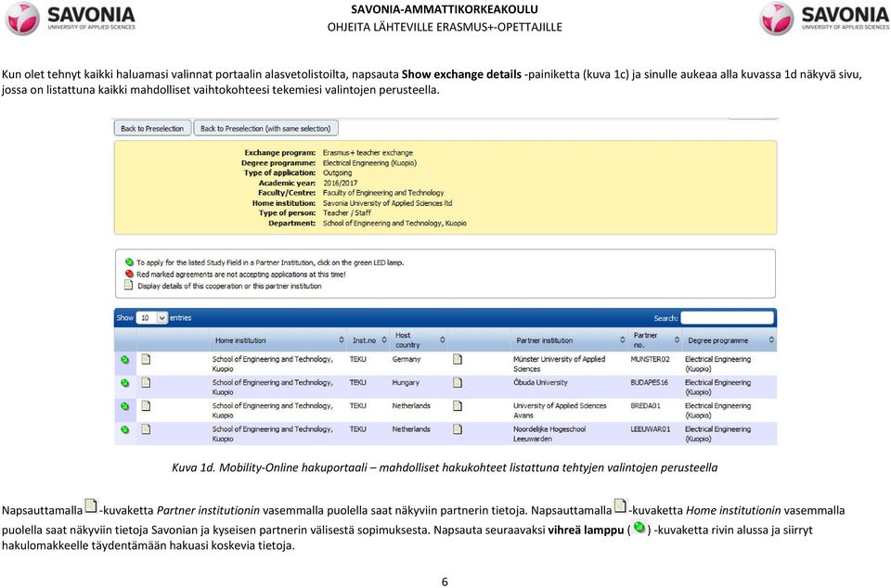891x588 pixels.
Task: Open cooperation details for Leeuwarden row
Action: (146, 429)
